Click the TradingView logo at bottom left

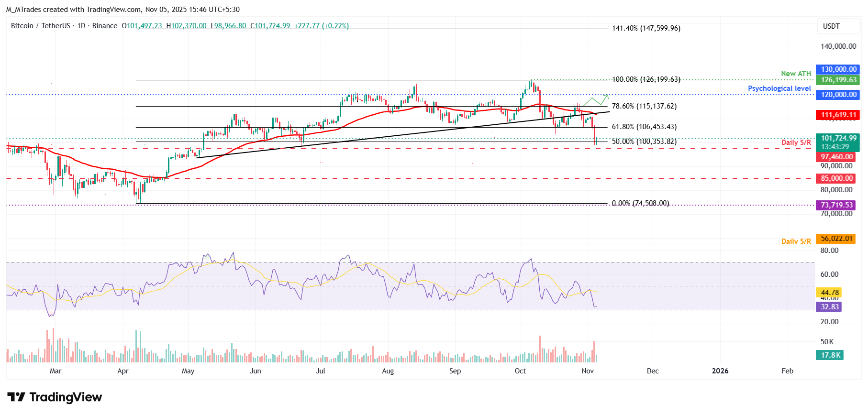coord(55,397)
